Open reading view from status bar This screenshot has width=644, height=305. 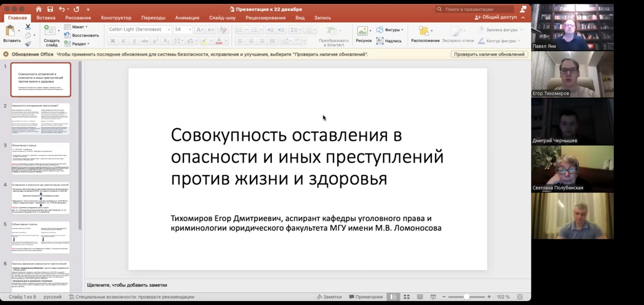[x=420, y=297]
